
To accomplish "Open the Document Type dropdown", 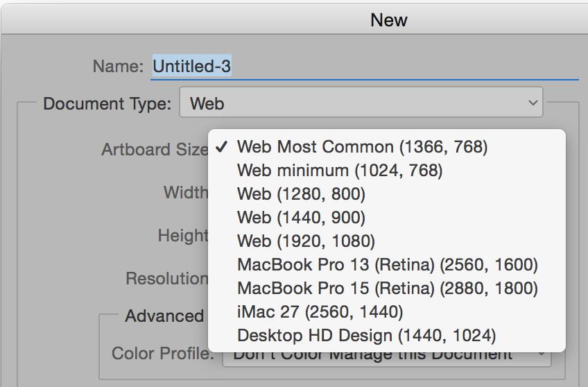I will point(361,103).
